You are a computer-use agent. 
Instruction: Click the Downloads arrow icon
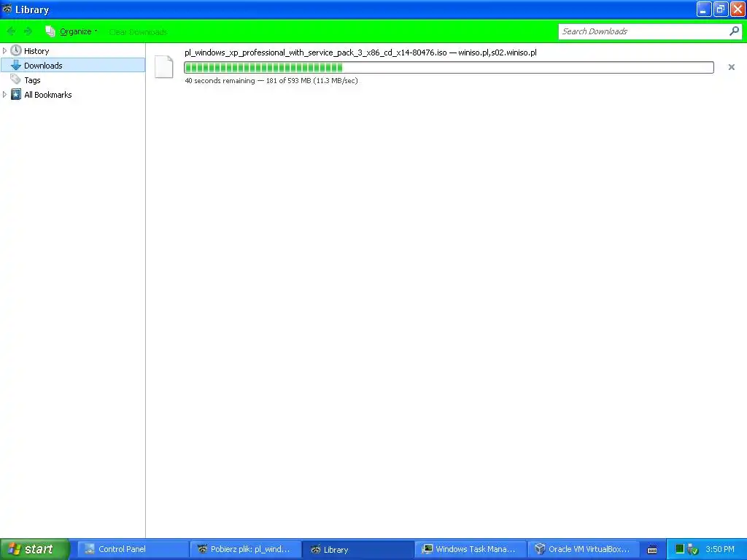click(x=16, y=65)
